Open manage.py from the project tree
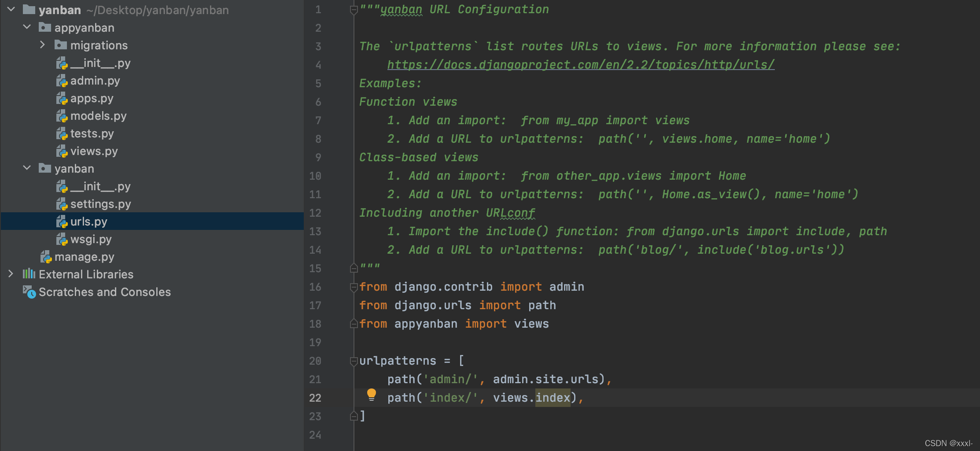Viewport: 980px width, 451px height. 85,257
